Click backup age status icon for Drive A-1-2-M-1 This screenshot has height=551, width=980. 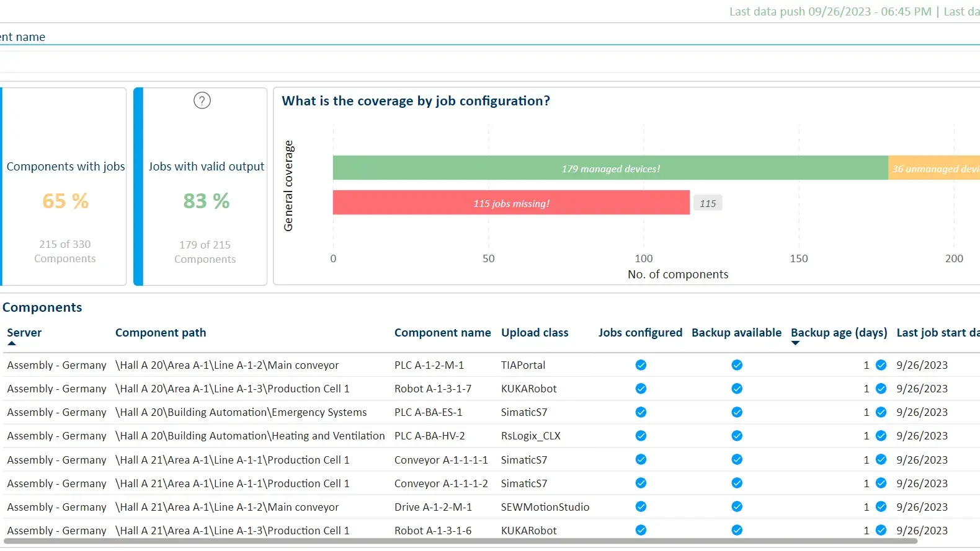point(881,506)
